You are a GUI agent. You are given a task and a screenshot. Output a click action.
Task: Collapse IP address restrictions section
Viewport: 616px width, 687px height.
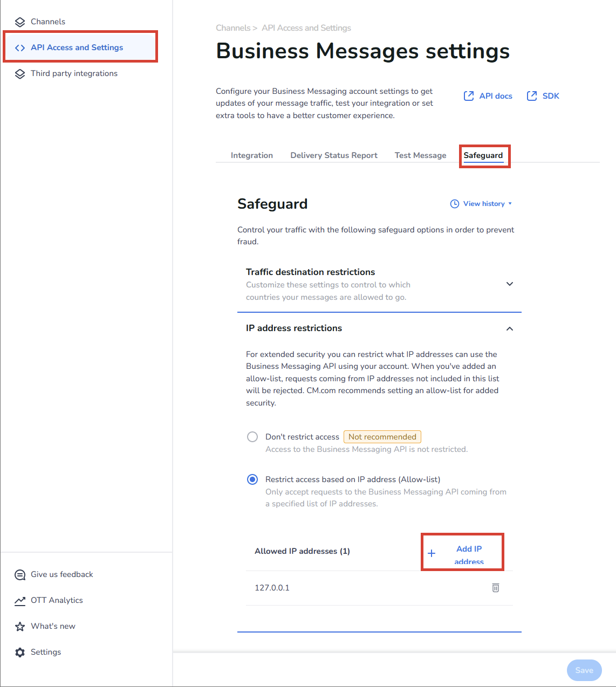[509, 329]
